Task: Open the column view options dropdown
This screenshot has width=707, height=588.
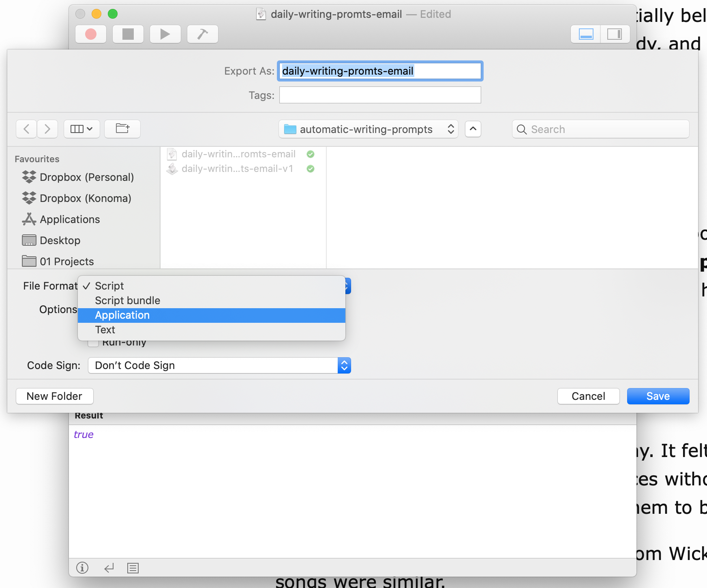Action: point(82,129)
